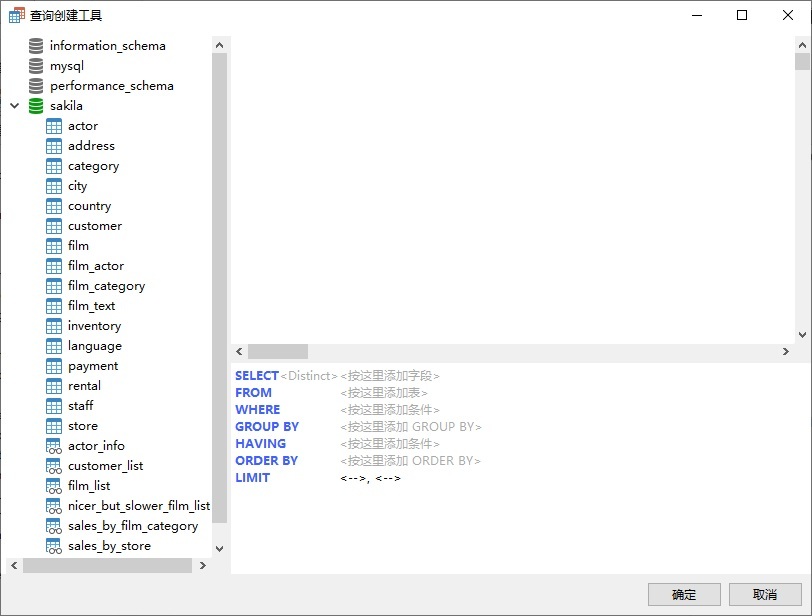Click the second LIMIT <--> value
The image size is (812, 616).
click(x=388, y=478)
